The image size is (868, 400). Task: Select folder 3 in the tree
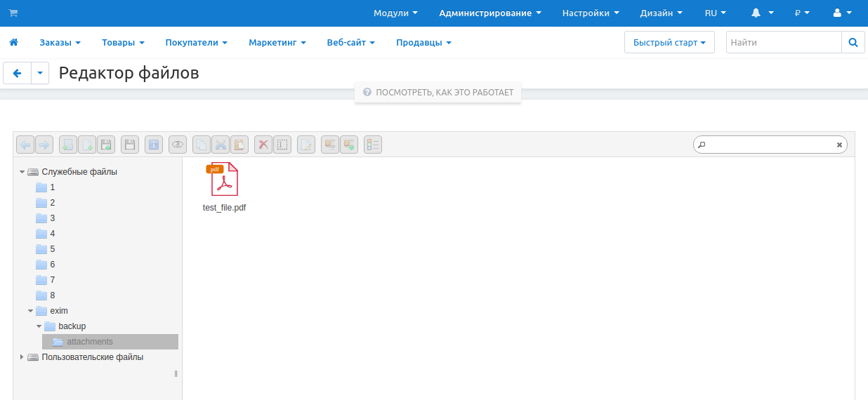coord(45,218)
